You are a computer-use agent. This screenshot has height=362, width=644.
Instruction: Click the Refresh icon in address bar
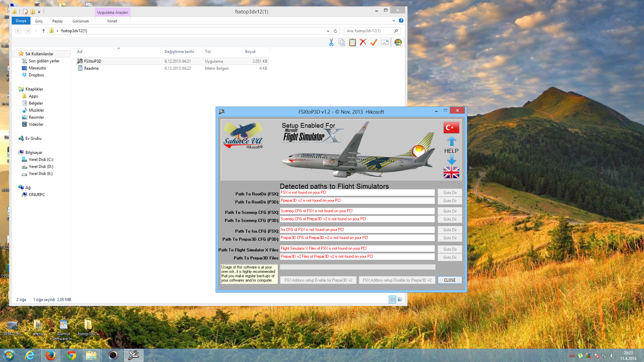335,31
